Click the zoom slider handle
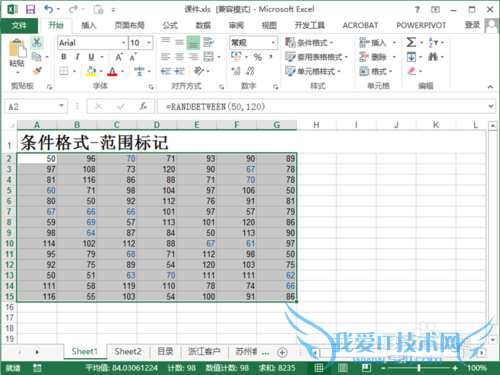 (x=419, y=368)
